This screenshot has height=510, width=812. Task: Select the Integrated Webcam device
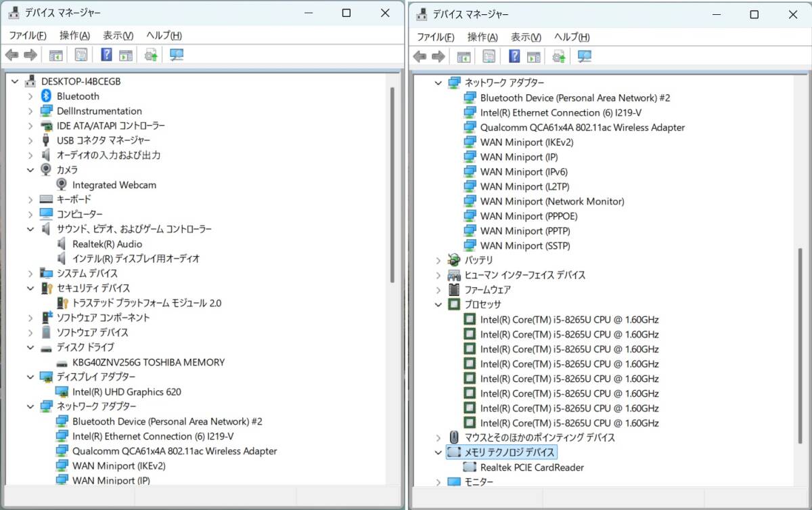[x=114, y=185]
